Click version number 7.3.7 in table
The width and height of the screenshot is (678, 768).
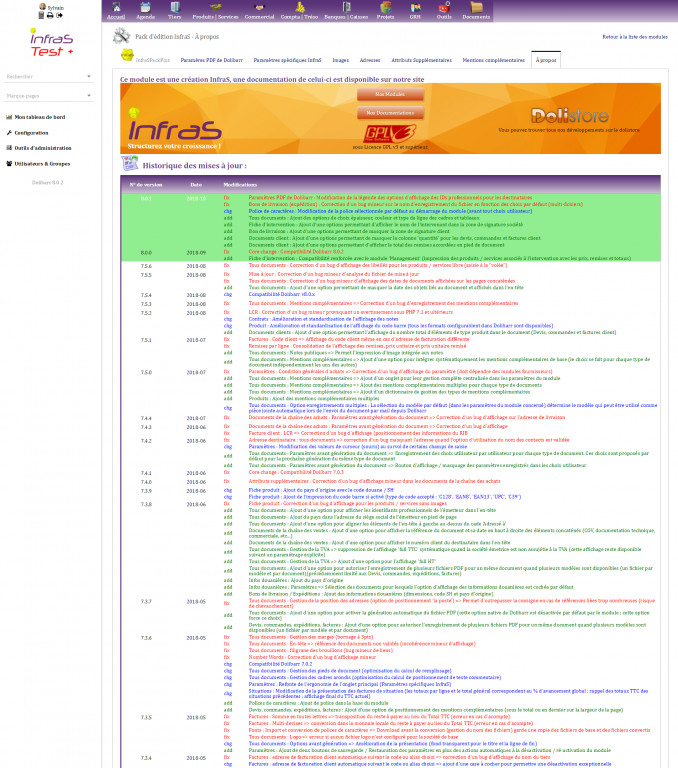point(146,601)
